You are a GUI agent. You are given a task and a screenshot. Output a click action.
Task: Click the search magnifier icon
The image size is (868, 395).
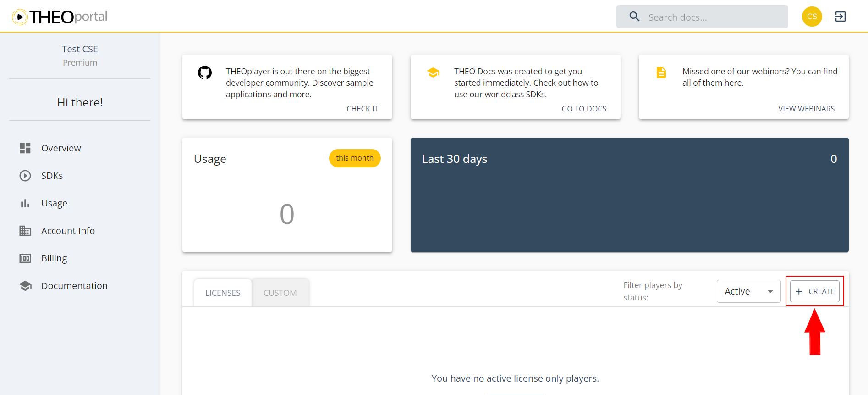[634, 17]
